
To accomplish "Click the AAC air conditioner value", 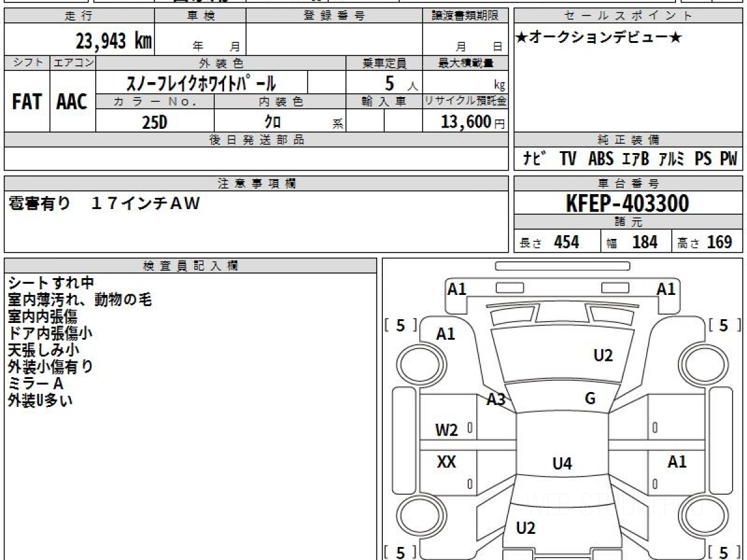I will pyautogui.click(x=72, y=101).
